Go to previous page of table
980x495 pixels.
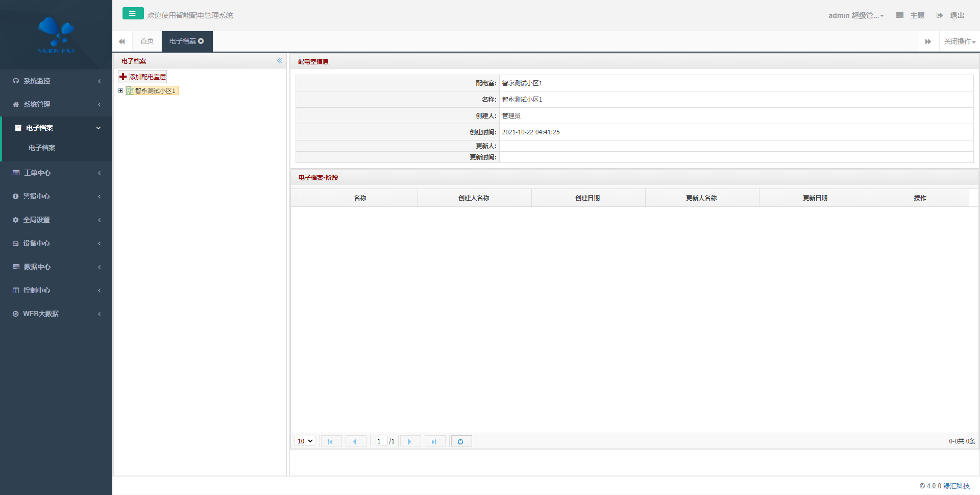355,441
